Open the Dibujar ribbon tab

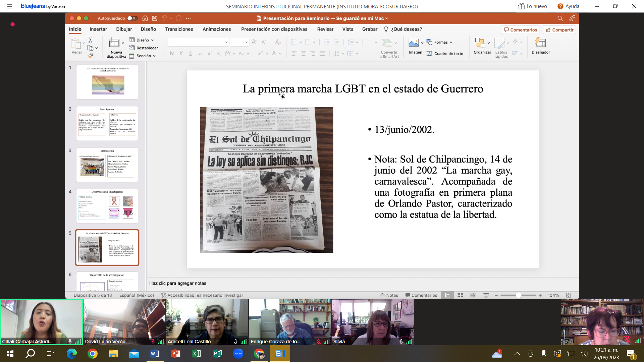tap(124, 29)
